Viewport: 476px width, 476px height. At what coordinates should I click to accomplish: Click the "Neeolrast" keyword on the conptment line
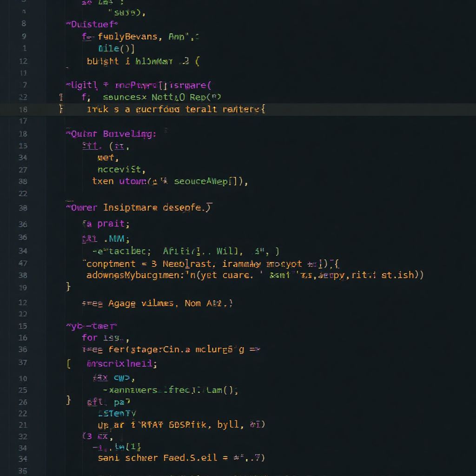180,264
